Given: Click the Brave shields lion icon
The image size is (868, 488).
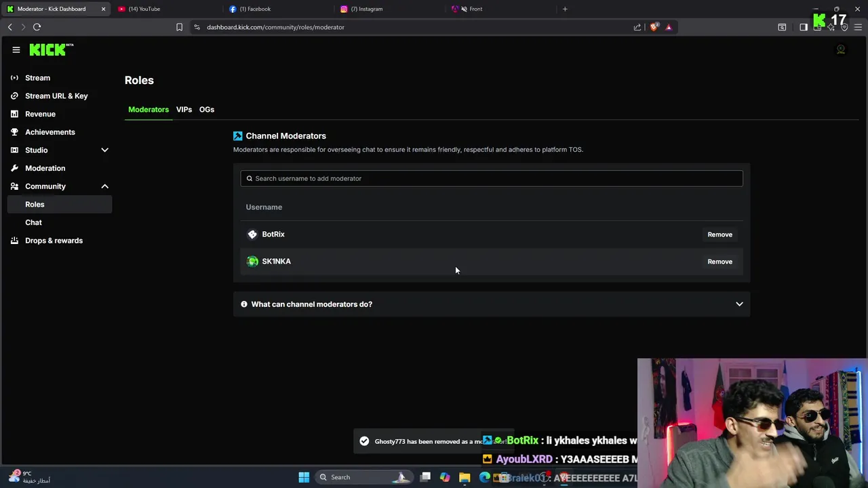Looking at the screenshot, I should 654,27.
